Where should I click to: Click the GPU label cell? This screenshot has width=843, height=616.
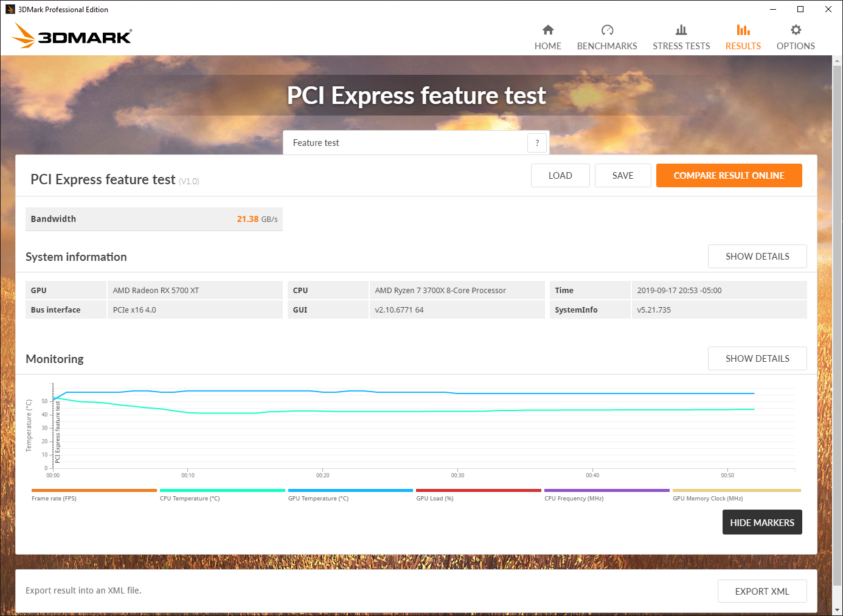click(66, 291)
